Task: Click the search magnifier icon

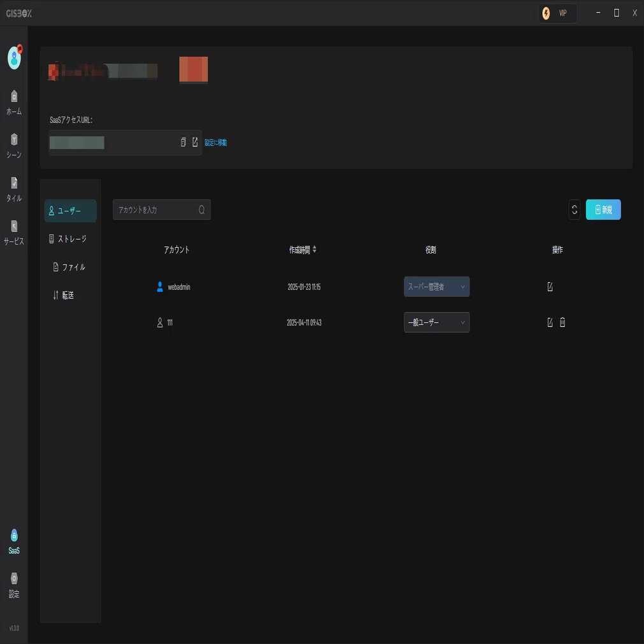Action: 202,210
